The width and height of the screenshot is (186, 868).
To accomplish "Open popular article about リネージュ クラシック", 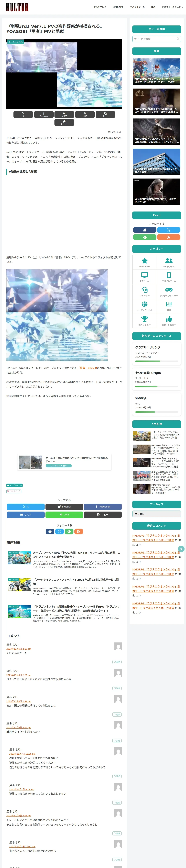I will [157, 449].
